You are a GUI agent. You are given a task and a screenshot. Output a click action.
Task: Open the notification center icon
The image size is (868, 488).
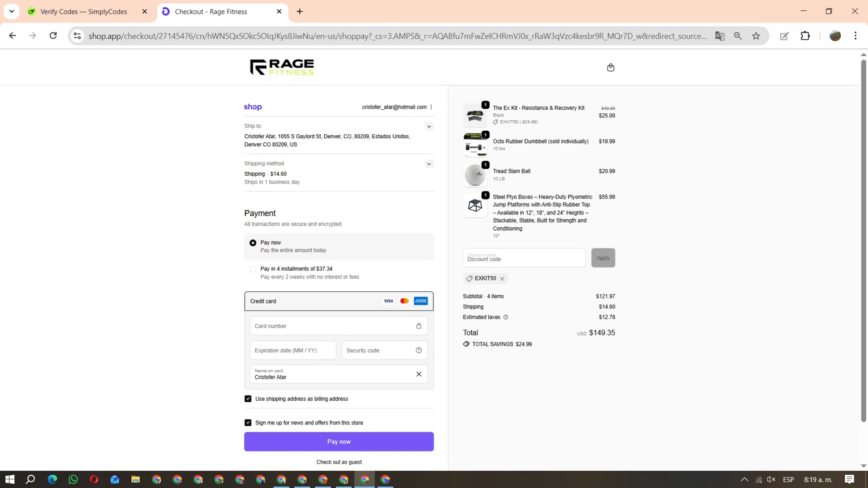tap(849, 479)
